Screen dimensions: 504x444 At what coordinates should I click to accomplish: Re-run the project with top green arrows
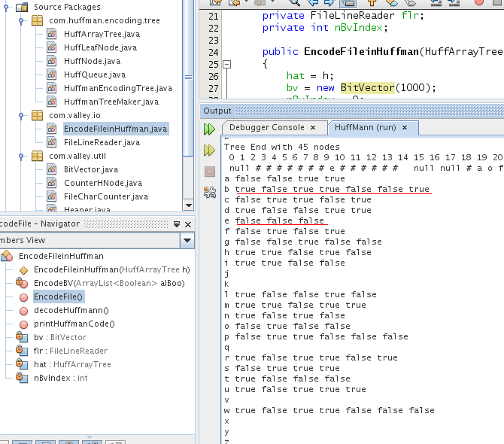[x=209, y=129]
